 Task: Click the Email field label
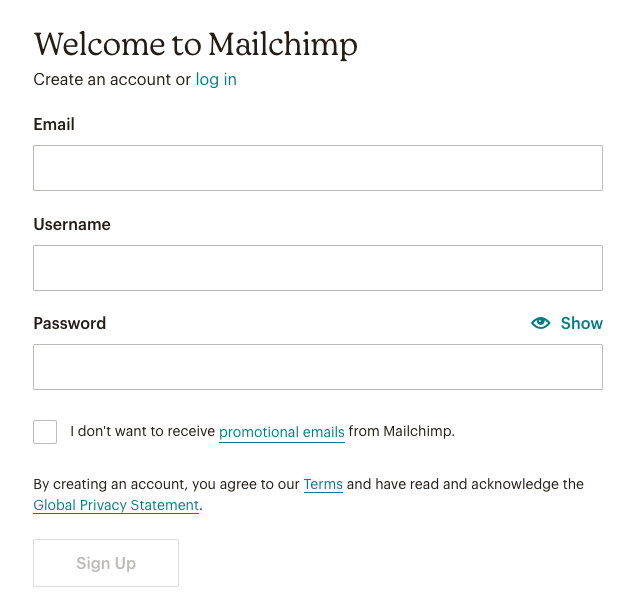tap(54, 125)
